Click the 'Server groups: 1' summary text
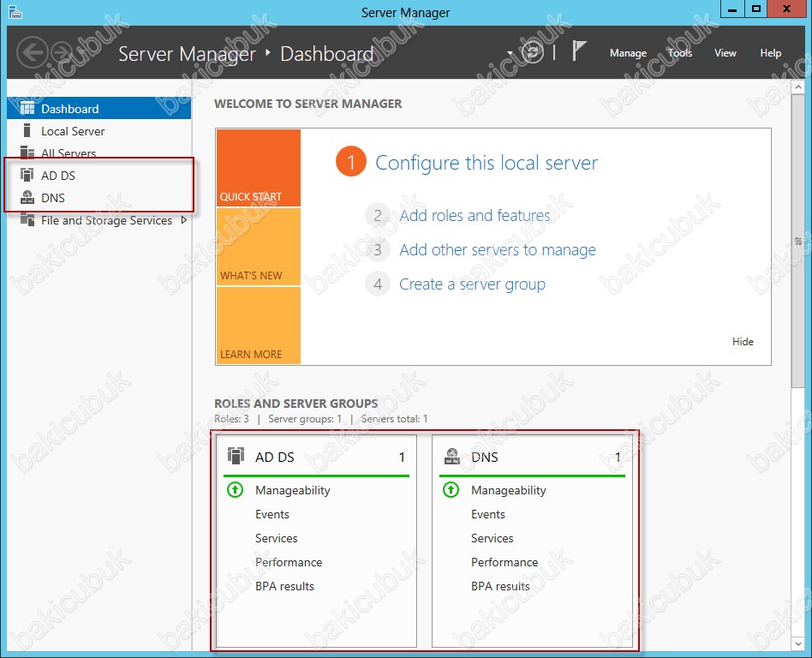 305,419
